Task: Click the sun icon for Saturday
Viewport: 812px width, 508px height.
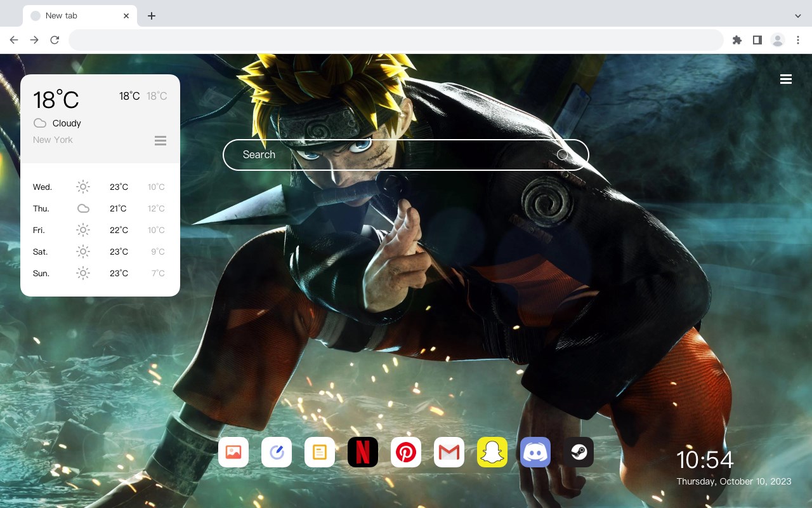Action: click(83, 251)
